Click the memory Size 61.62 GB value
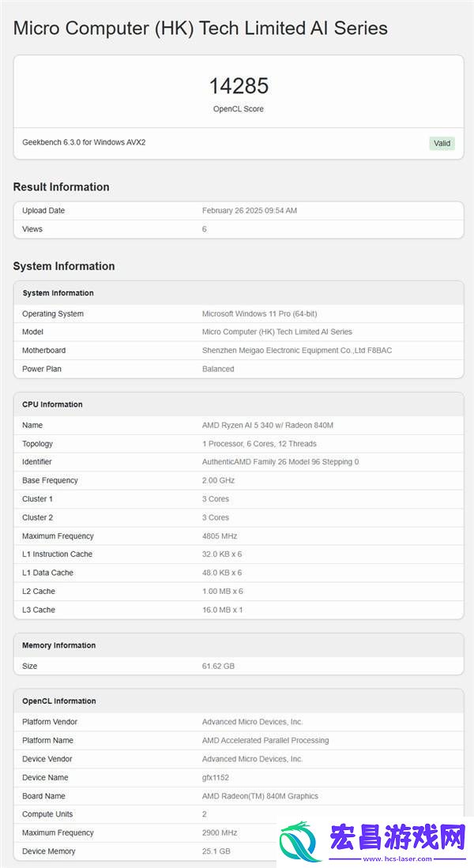Screen dimensions: 474x868 218,666
